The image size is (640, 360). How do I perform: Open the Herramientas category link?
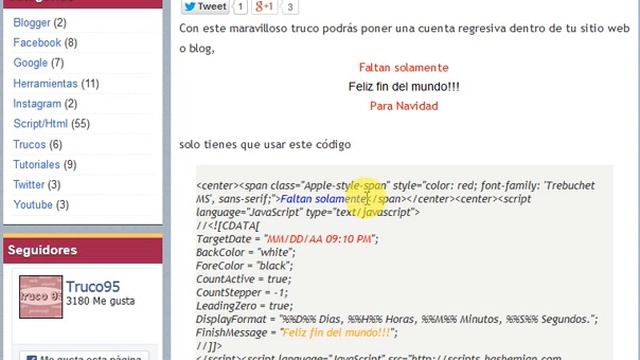click(45, 83)
